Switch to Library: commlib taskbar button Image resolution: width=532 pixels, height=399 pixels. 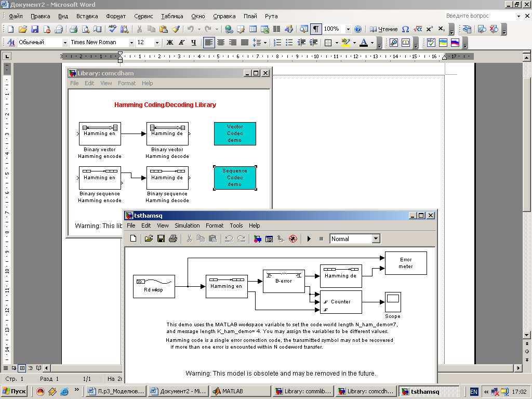click(303, 391)
